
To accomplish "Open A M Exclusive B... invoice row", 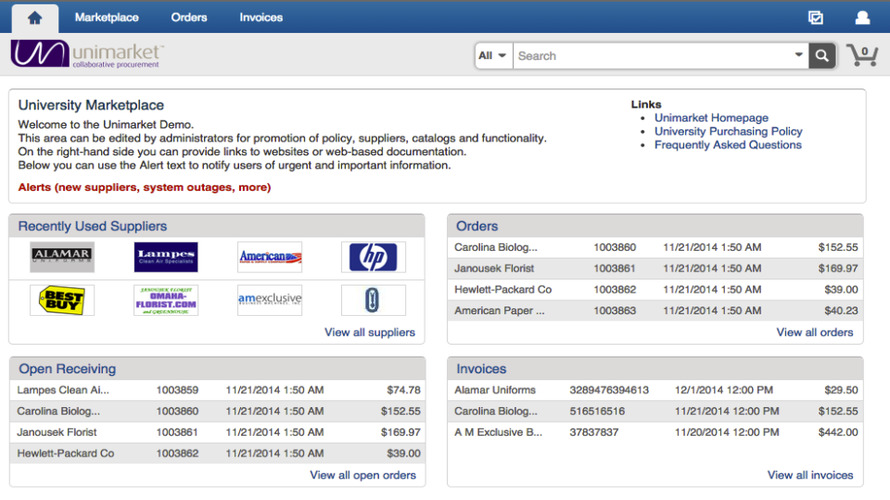I will (656, 432).
